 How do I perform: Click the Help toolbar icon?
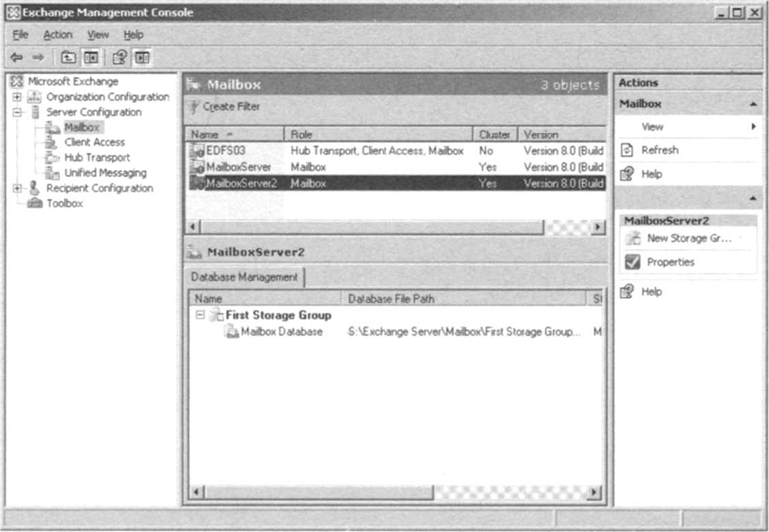click(119, 57)
